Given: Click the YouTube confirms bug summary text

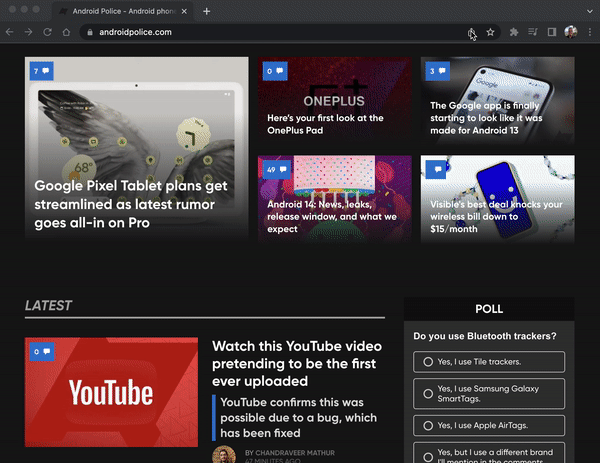Looking at the screenshot, I should tap(298, 417).
